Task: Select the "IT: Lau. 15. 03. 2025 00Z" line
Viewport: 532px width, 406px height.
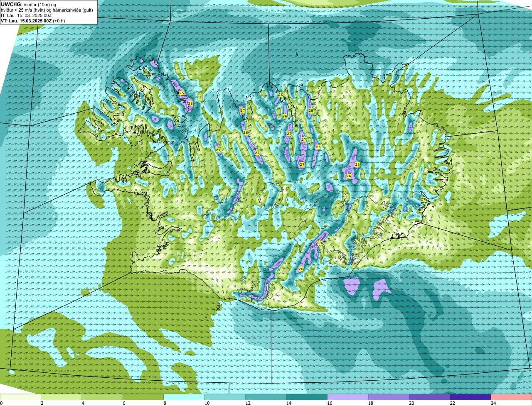Action: (26, 15)
